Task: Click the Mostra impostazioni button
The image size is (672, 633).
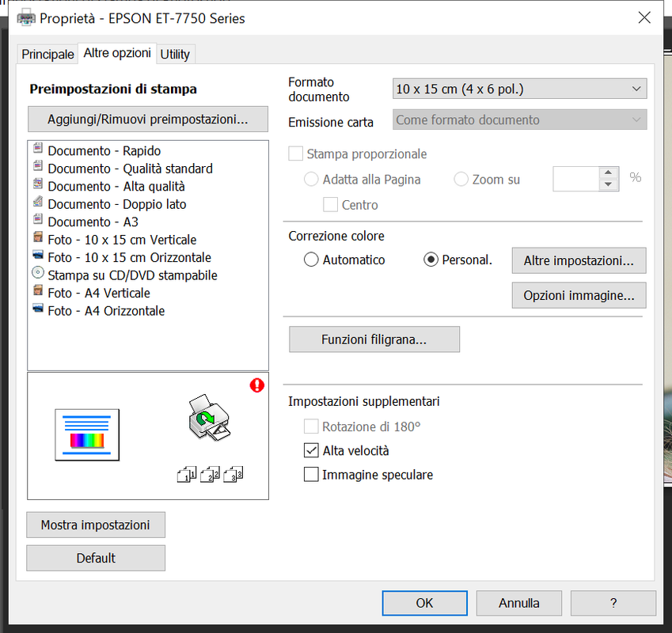Action: coord(96,525)
